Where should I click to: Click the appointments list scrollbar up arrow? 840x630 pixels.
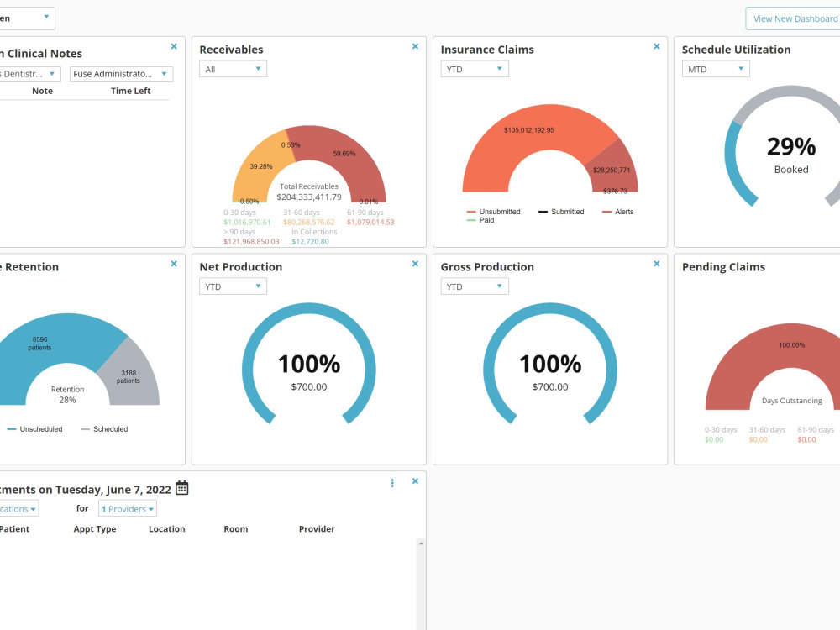(x=421, y=543)
